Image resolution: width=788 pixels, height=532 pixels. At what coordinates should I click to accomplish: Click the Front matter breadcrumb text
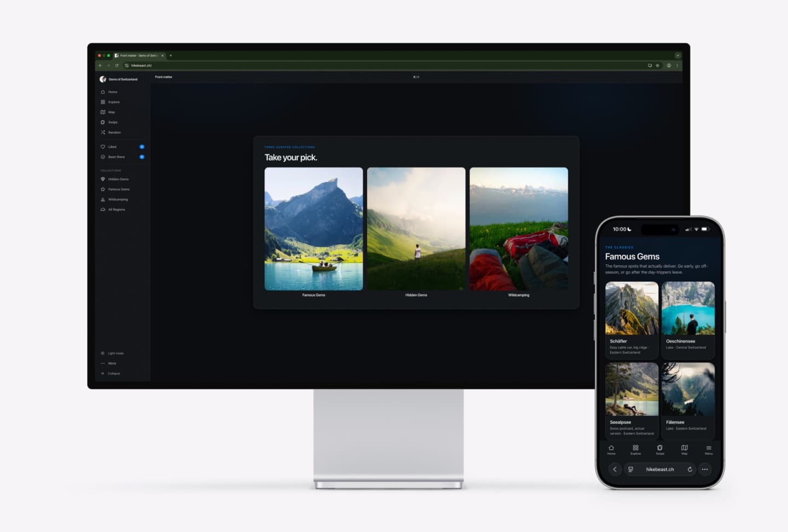pos(164,77)
